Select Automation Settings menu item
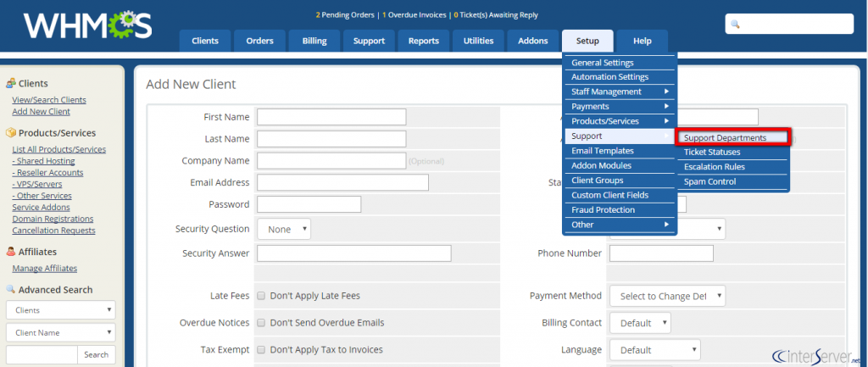The width and height of the screenshot is (868, 367). [x=620, y=77]
